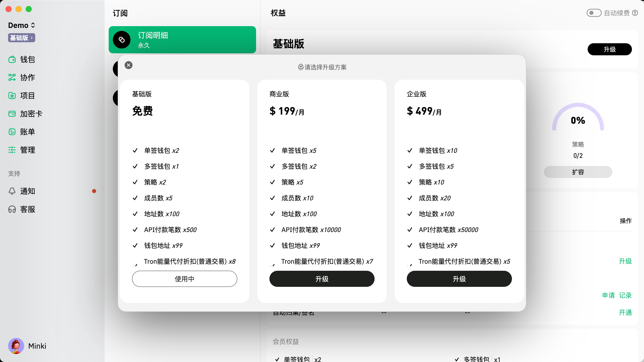Click the 扩容 expand capacity button

click(578, 172)
